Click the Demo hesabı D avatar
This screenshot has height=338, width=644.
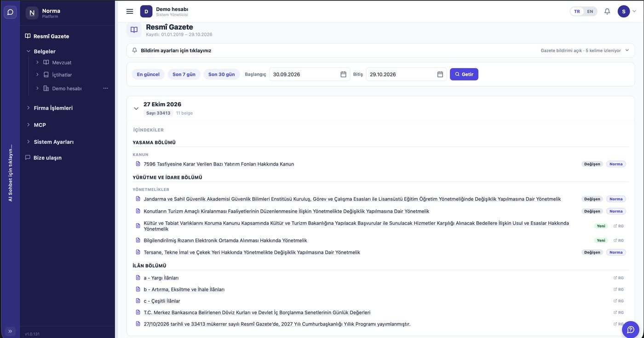pos(146,11)
